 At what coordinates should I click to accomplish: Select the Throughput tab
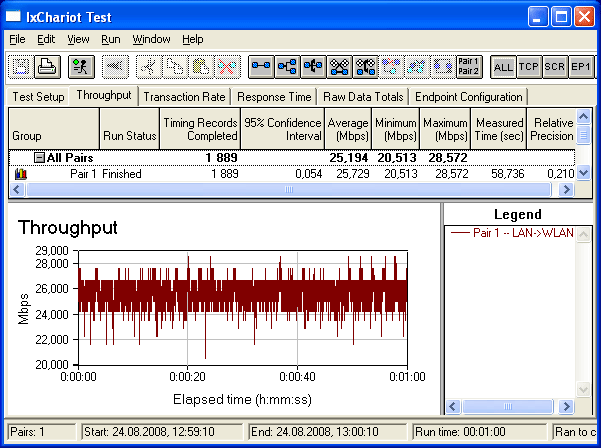coord(104,95)
